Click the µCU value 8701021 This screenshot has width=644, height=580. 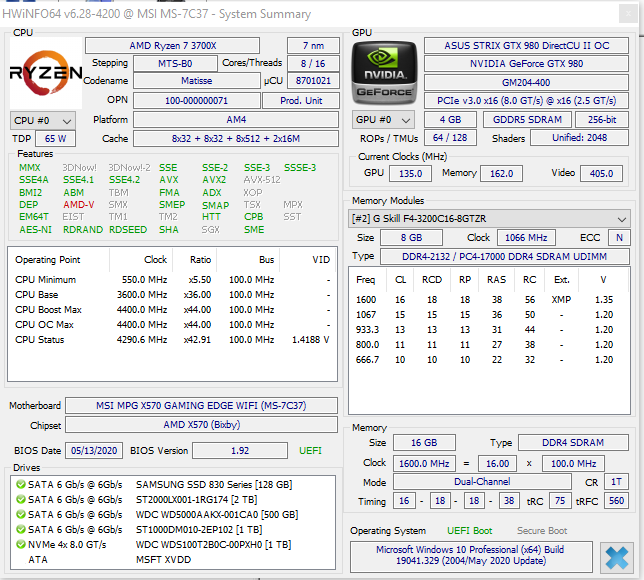point(313,81)
